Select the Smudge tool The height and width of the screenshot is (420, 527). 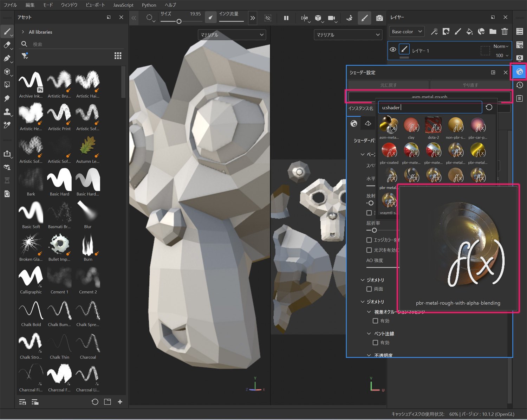[7, 98]
